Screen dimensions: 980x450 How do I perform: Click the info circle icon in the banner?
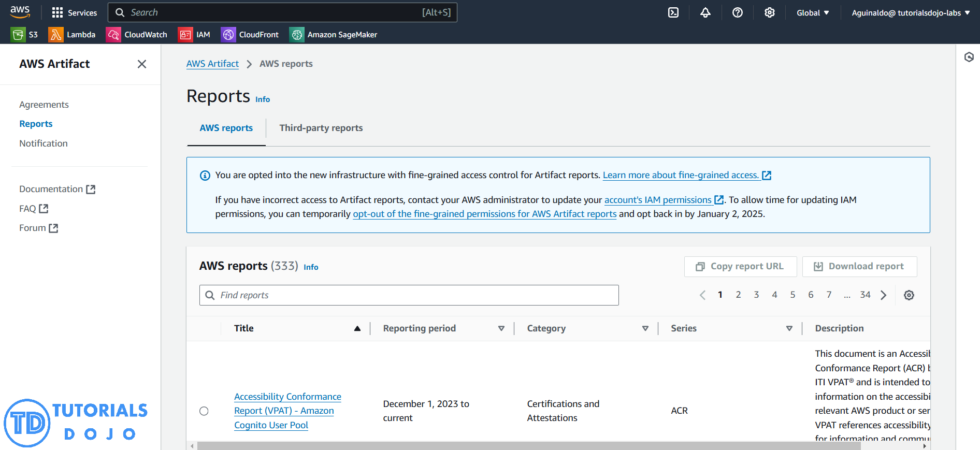click(x=205, y=176)
